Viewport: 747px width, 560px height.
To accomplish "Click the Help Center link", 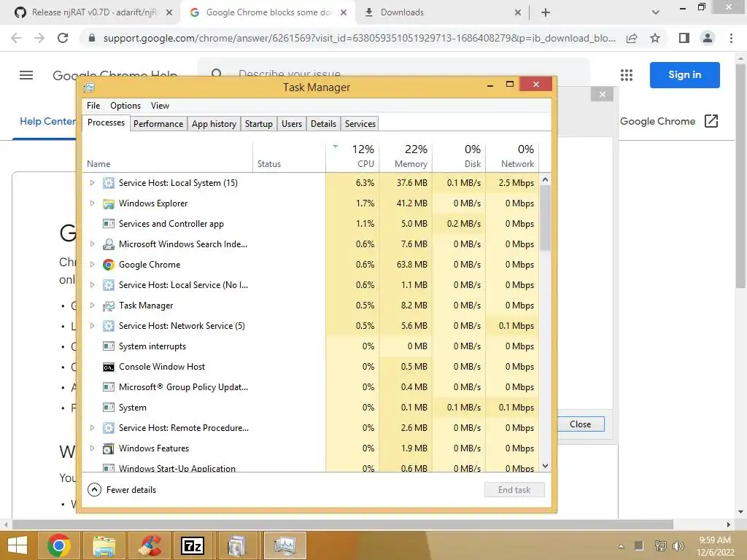I will coord(47,122).
